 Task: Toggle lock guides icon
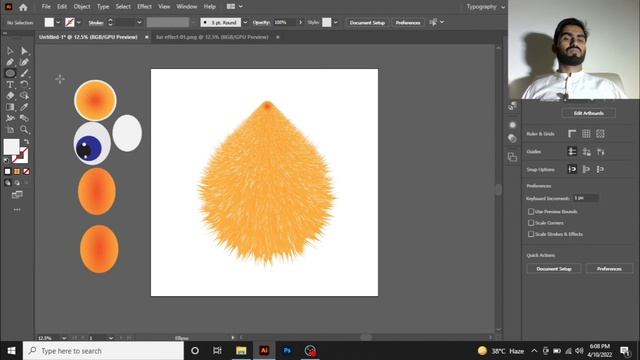click(586, 151)
